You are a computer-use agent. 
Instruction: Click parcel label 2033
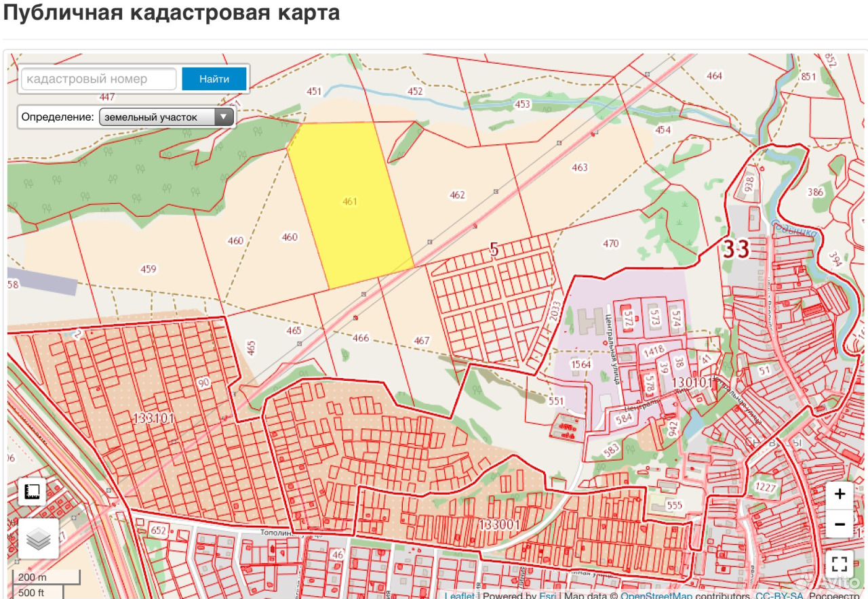click(557, 311)
